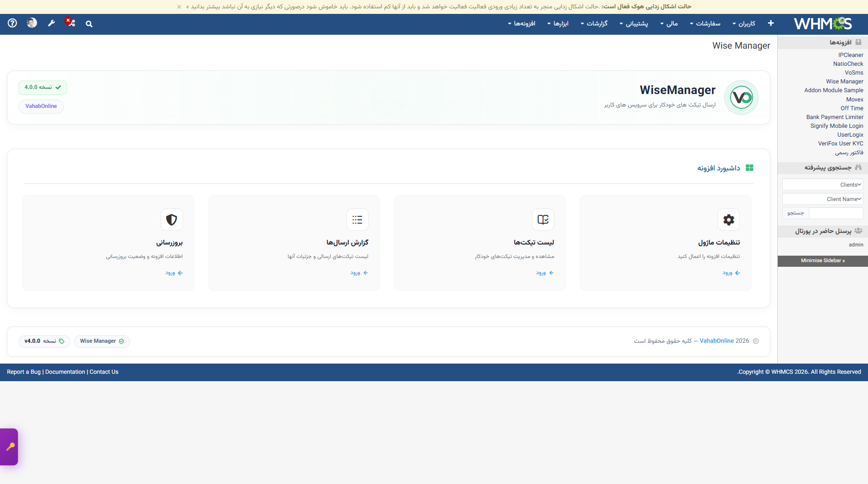Open the سفارشات menu

tap(705, 24)
